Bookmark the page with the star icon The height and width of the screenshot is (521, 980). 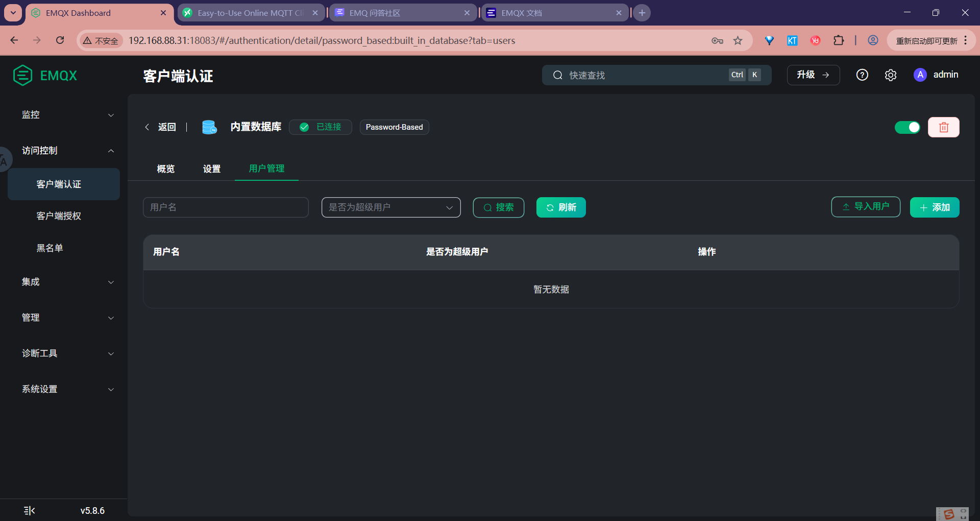[x=738, y=40]
